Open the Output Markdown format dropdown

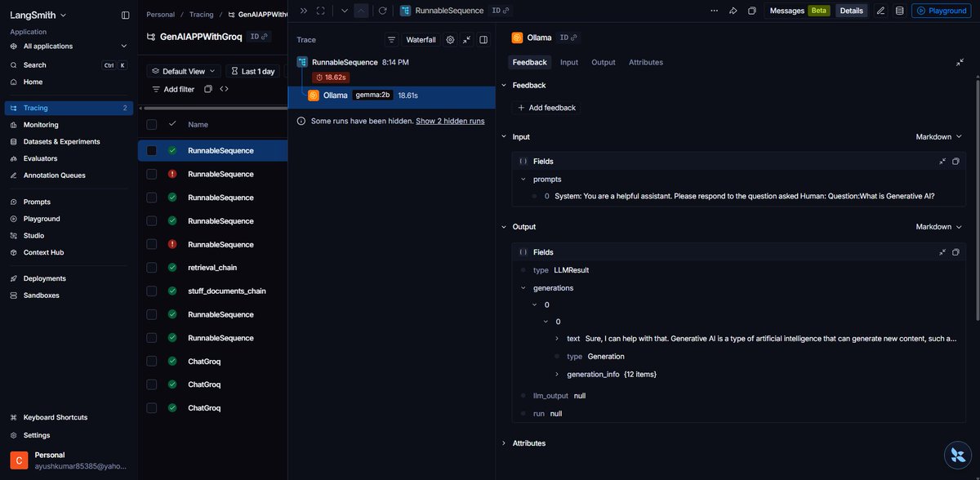click(938, 227)
